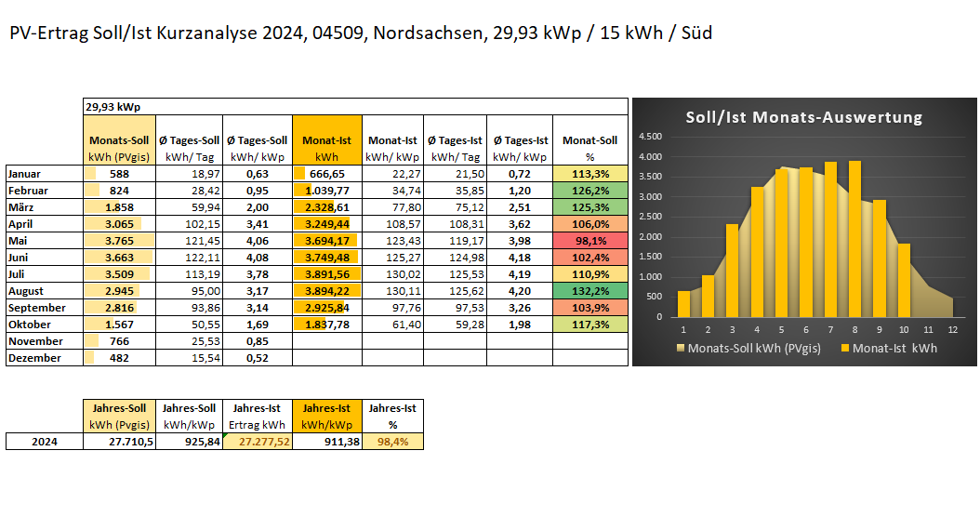The width and height of the screenshot is (980, 517).
Task: Click the green 113,3% cell for Januar
Action: click(590, 174)
